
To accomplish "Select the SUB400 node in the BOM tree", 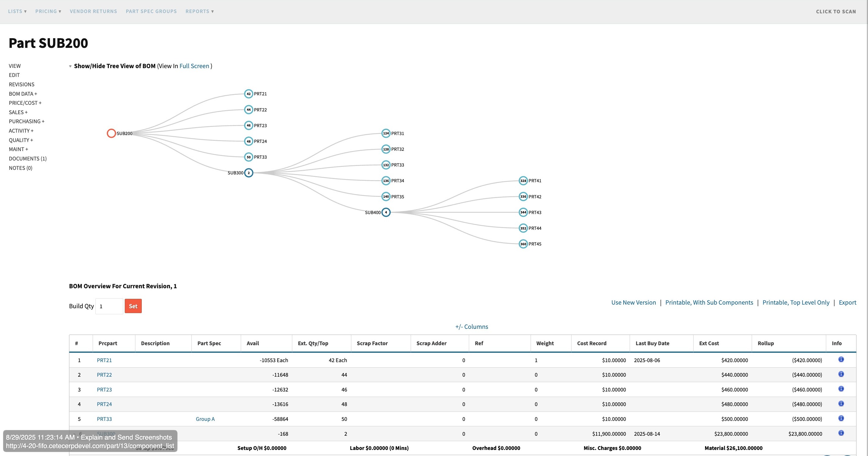I will point(386,212).
